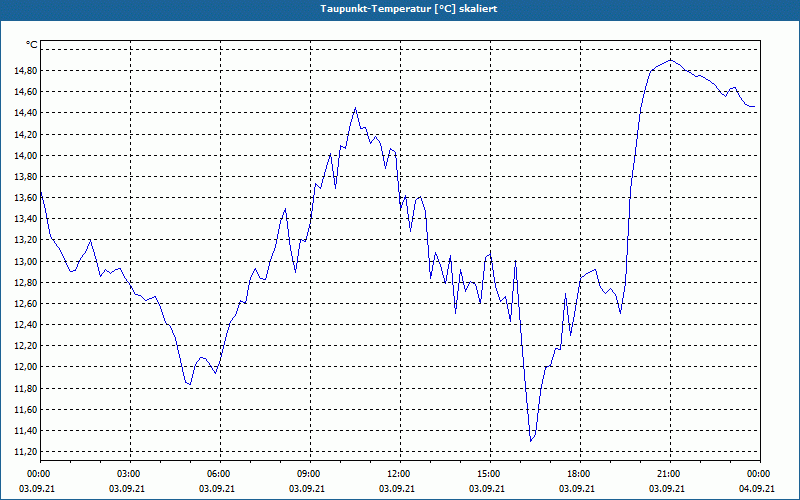Click the '03.09.21' date under 09:00
Viewport: 800px width, 500px height.
pos(307,488)
